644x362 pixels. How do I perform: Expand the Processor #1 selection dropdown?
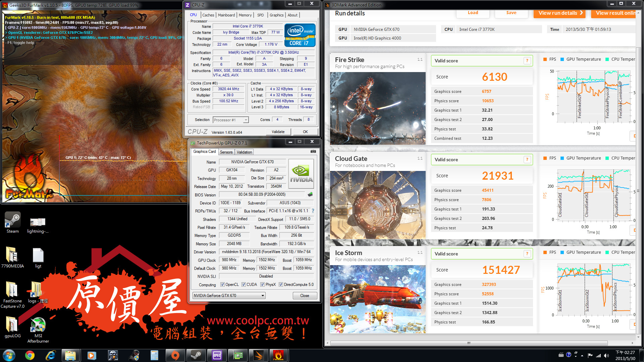click(x=246, y=120)
